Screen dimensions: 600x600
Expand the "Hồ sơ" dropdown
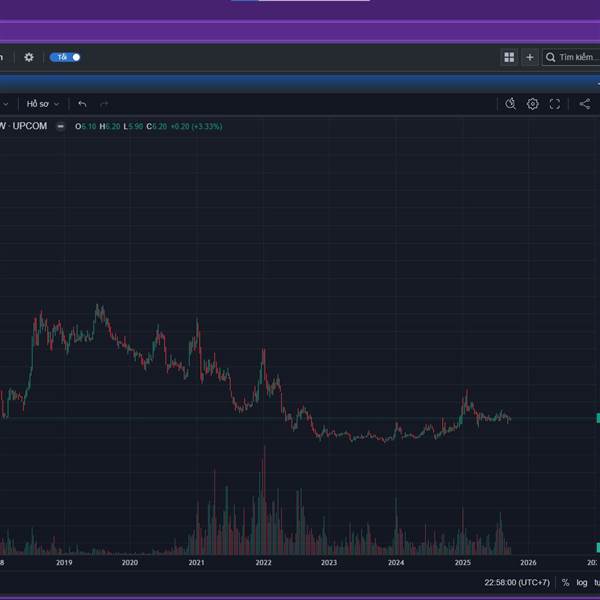pyautogui.click(x=42, y=104)
